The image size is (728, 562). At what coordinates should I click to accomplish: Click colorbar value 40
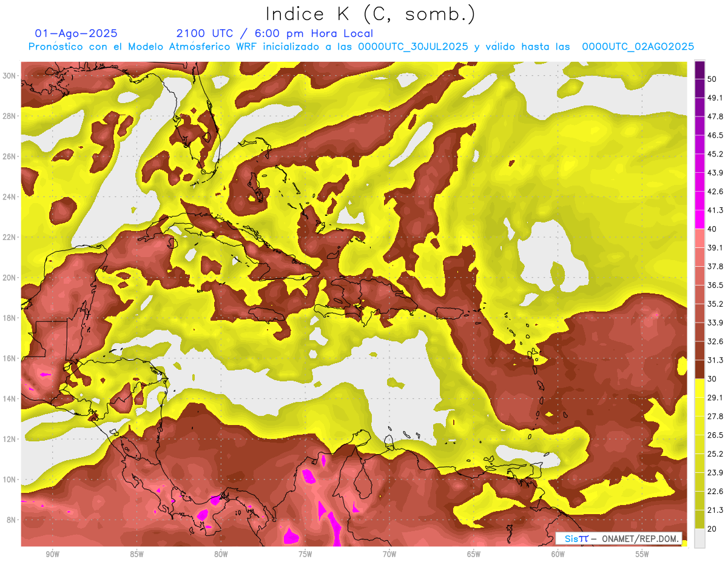pos(712,229)
